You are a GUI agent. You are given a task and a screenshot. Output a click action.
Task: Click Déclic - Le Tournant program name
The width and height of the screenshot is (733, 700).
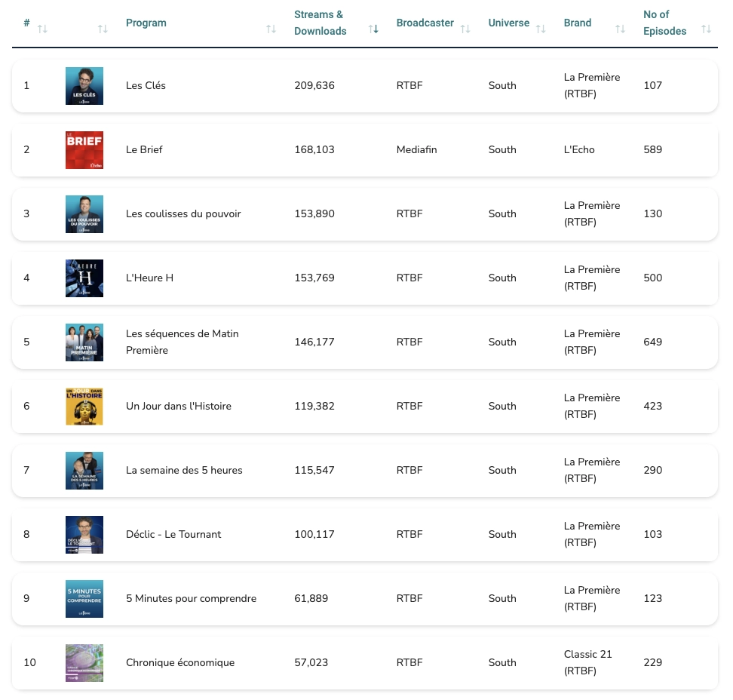pyautogui.click(x=173, y=535)
